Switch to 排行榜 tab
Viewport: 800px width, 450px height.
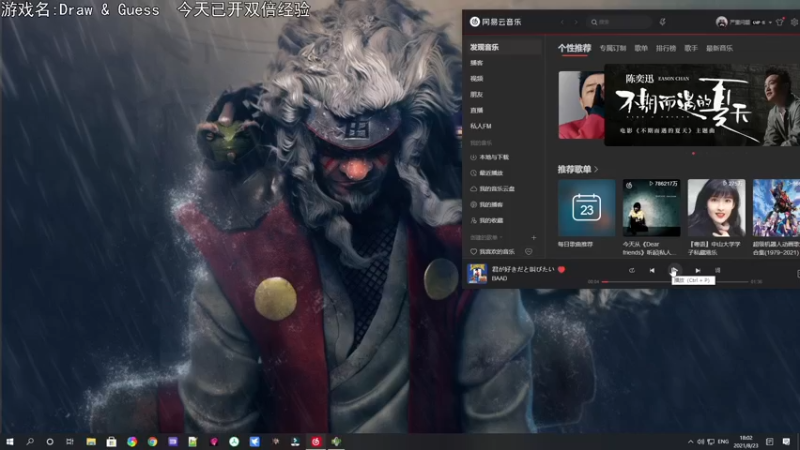pos(666,48)
